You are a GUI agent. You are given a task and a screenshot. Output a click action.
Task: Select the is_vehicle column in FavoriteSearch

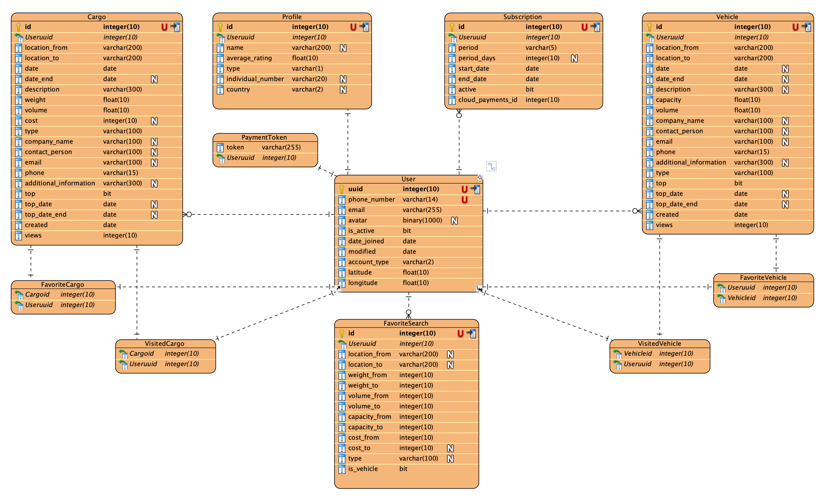point(363,469)
